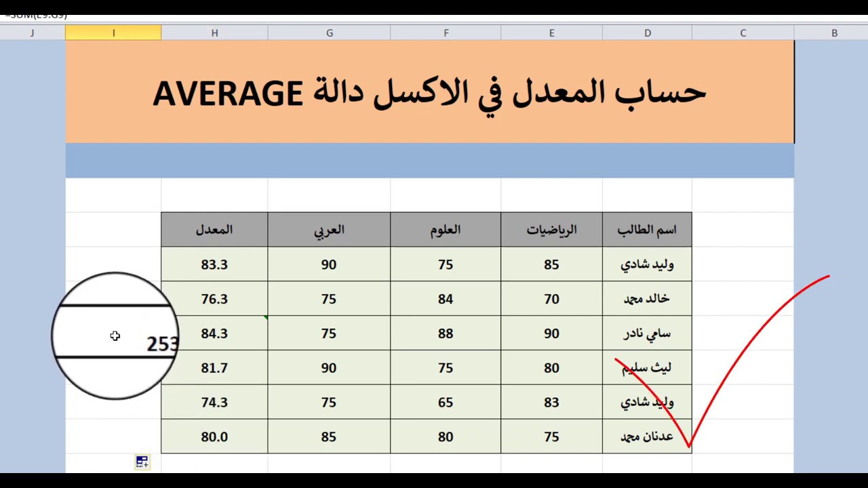This screenshot has width=868, height=488.
Task: Click student name خالد مجد
Action: [647, 299]
